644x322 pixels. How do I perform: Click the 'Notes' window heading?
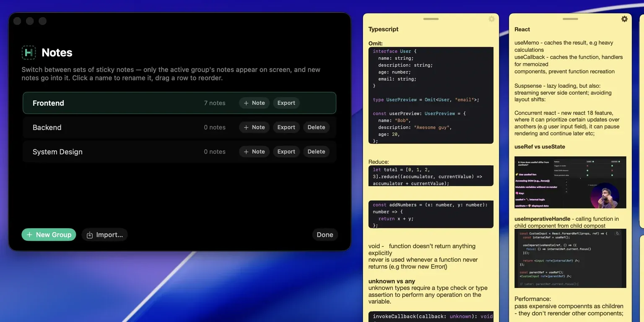[57, 52]
